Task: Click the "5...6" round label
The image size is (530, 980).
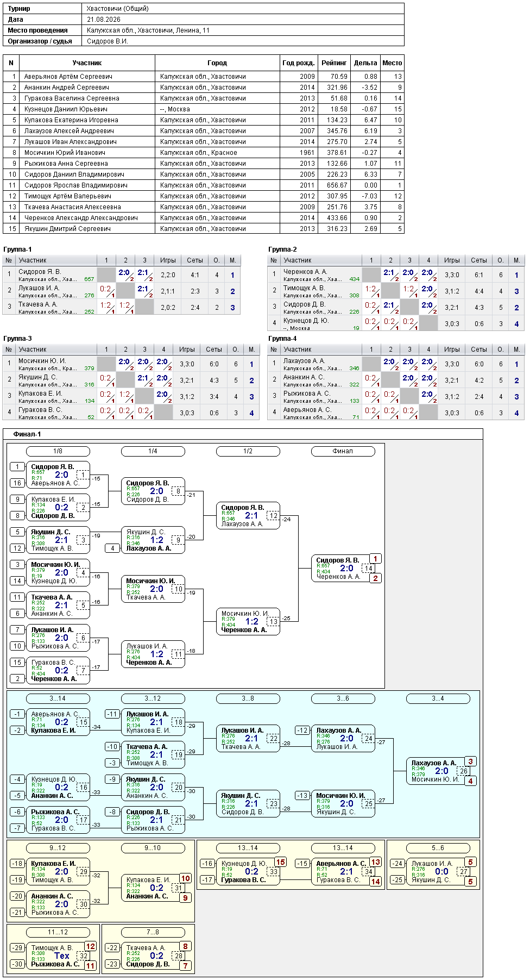Action: [x=438, y=848]
